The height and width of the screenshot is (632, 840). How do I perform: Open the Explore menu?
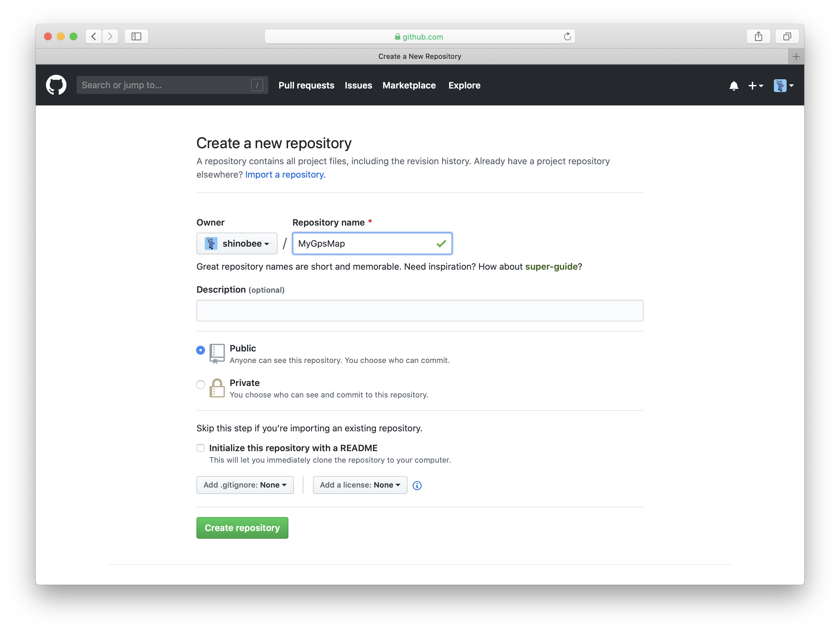click(x=464, y=85)
